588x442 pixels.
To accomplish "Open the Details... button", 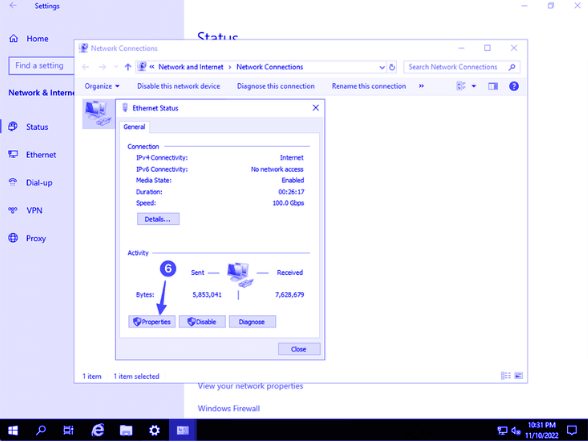I will pos(158,219).
